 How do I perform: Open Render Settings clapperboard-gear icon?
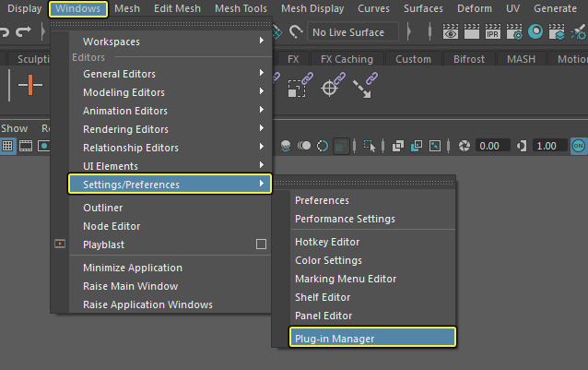pos(516,32)
